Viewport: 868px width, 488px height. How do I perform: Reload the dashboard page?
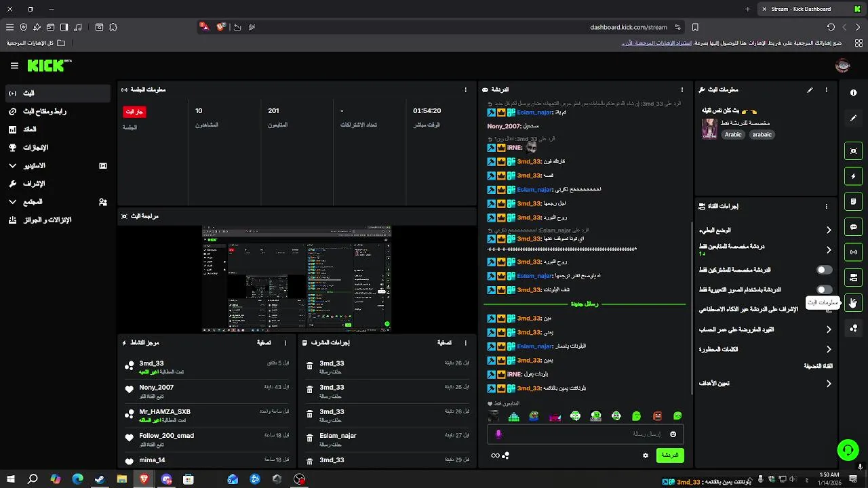click(x=831, y=27)
